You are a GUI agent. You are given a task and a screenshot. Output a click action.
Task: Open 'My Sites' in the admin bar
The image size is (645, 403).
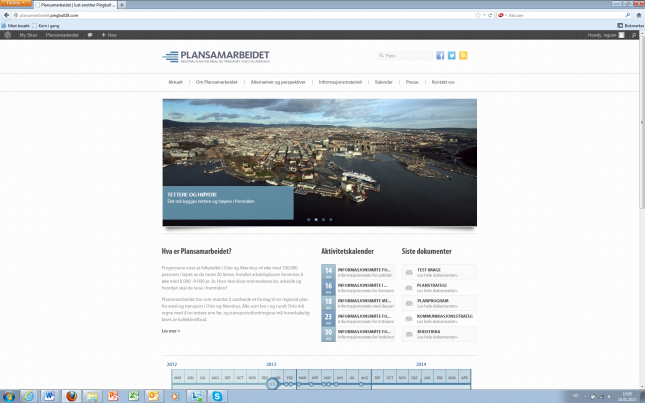pyautogui.click(x=28, y=35)
